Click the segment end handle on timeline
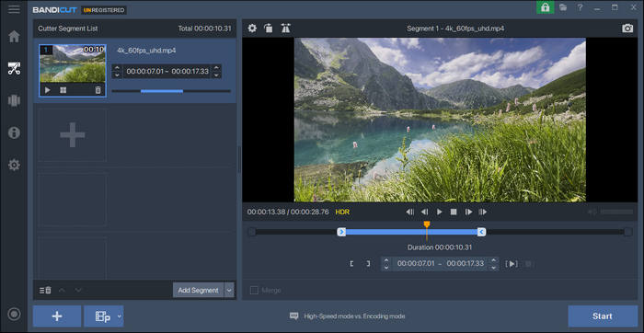 click(x=481, y=232)
